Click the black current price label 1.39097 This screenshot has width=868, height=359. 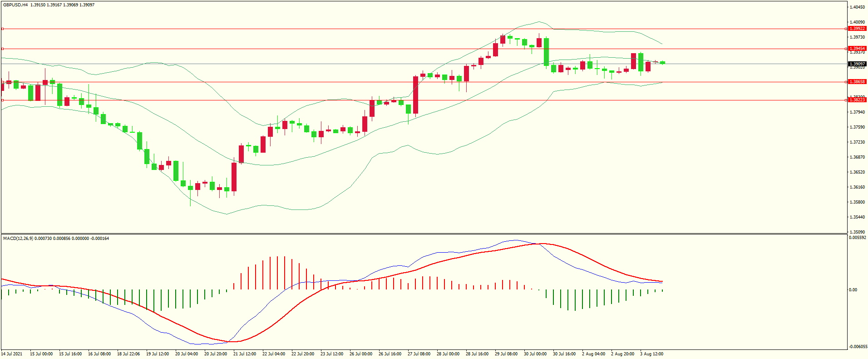[x=857, y=64]
